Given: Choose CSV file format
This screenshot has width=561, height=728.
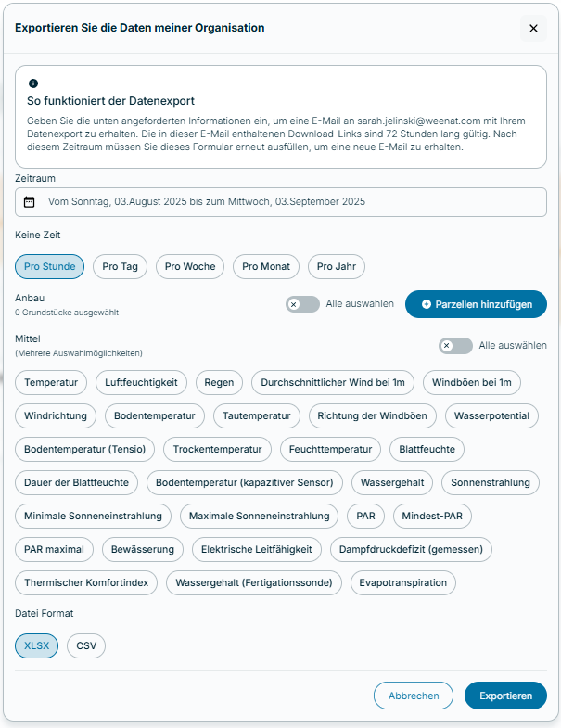Looking at the screenshot, I should [86, 645].
